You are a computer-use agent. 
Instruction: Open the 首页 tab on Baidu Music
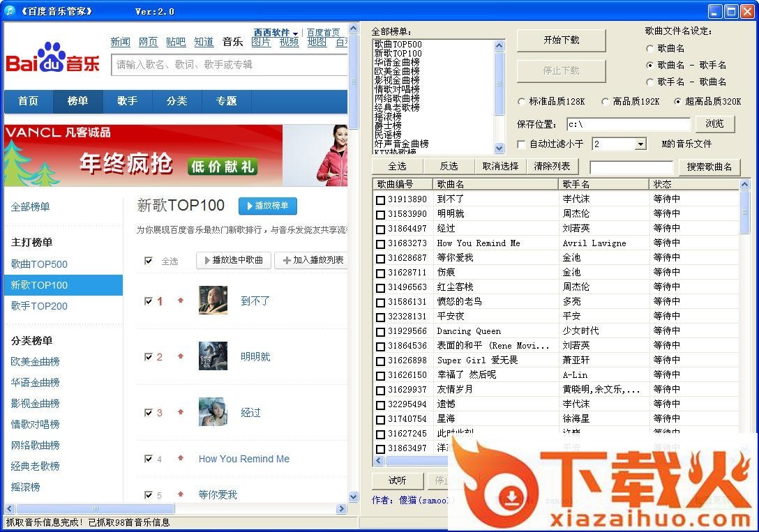29,101
